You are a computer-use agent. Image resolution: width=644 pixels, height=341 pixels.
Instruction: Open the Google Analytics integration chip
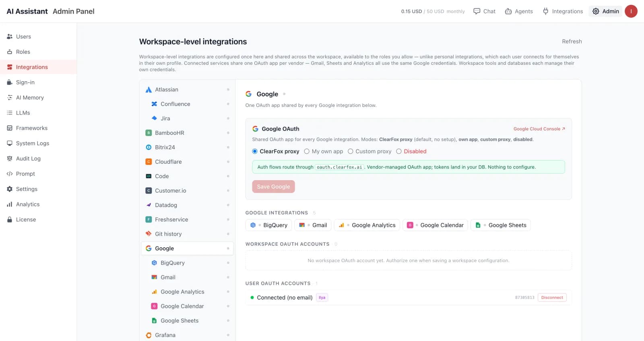click(367, 225)
